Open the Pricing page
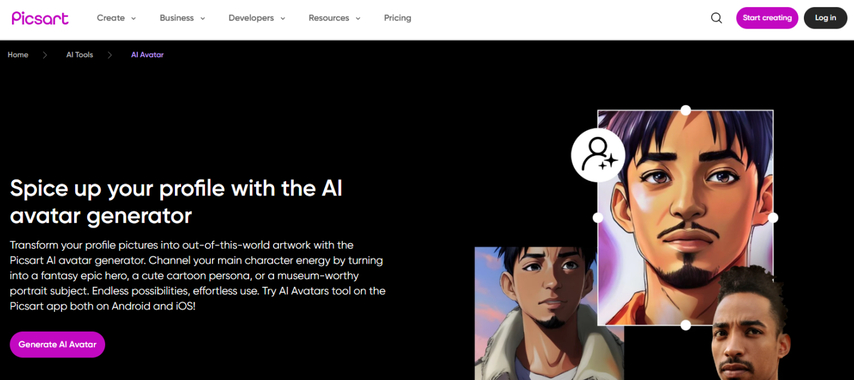This screenshot has width=854, height=380. click(x=398, y=18)
